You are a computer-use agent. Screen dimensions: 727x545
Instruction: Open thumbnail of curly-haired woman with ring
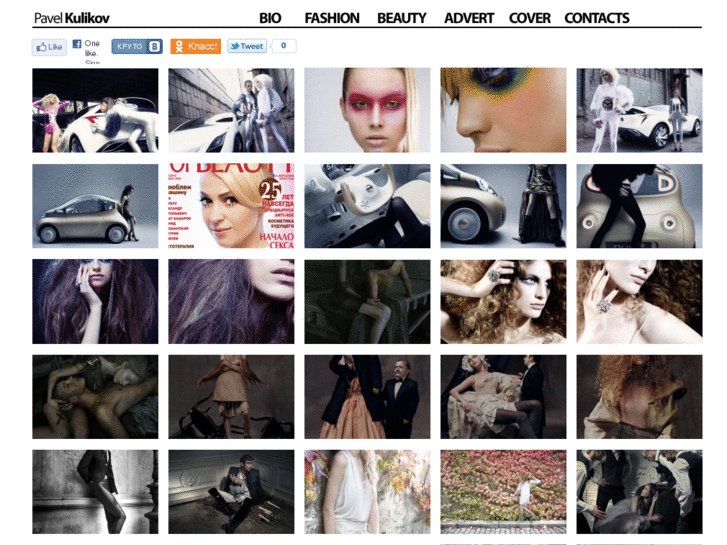(504, 301)
